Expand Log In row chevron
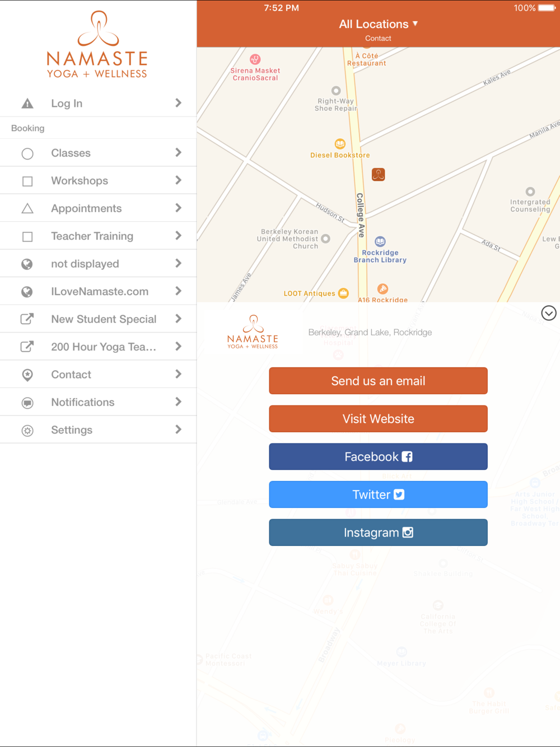Image resolution: width=560 pixels, height=747 pixels. (178, 103)
